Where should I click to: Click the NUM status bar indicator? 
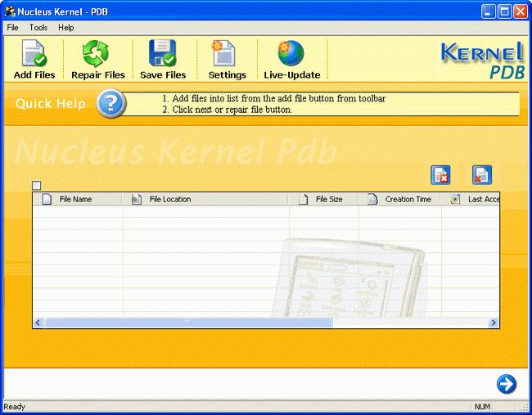click(482, 407)
